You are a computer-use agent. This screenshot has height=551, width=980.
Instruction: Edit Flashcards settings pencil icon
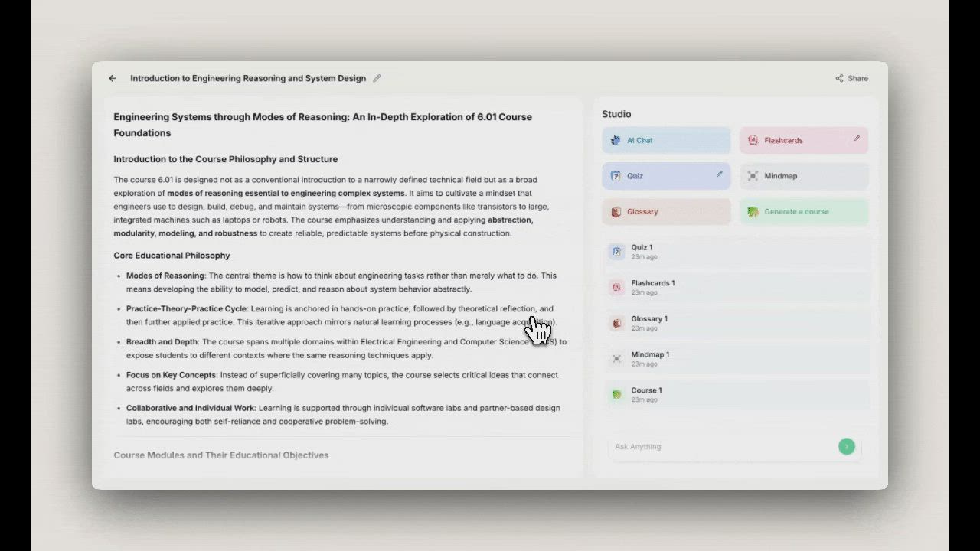[x=857, y=139]
